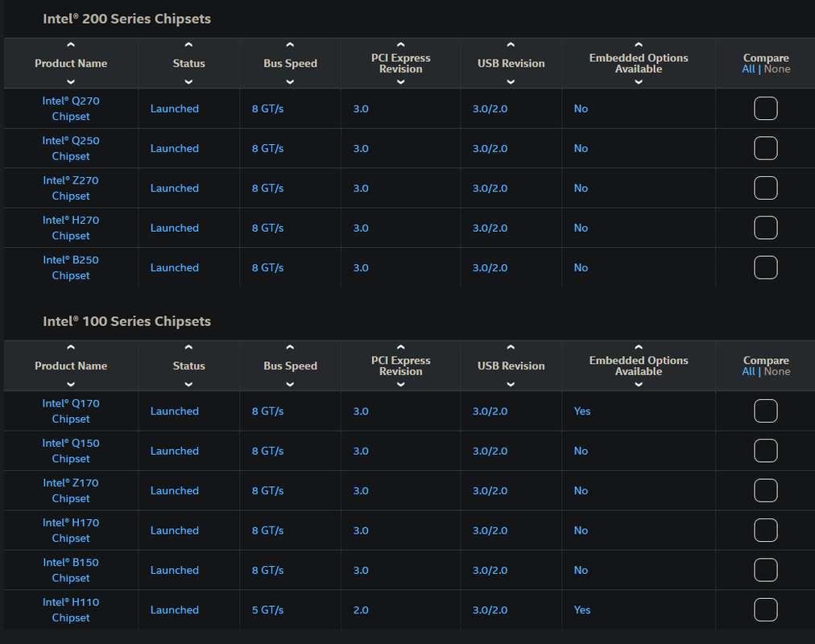Sort 200 Series Product Name ascending arrow
Viewport: 815px width, 644px height.
(71, 45)
